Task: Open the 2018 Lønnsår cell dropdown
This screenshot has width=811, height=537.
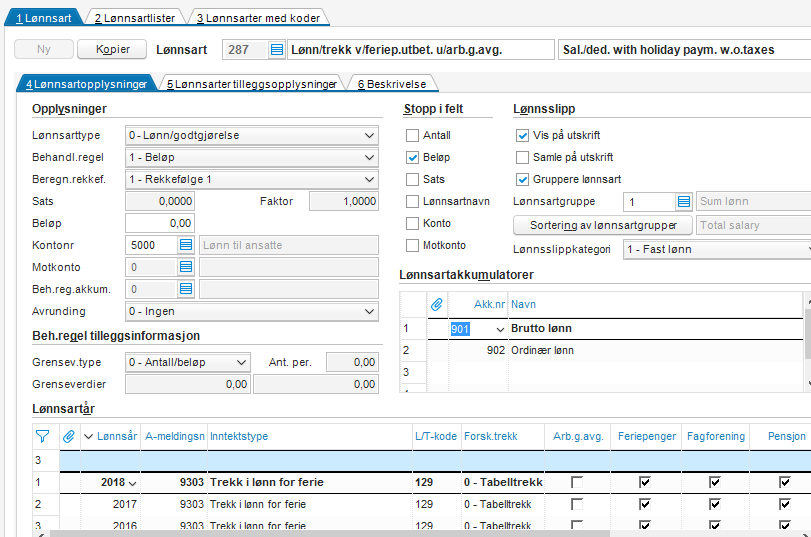Action: [x=132, y=483]
